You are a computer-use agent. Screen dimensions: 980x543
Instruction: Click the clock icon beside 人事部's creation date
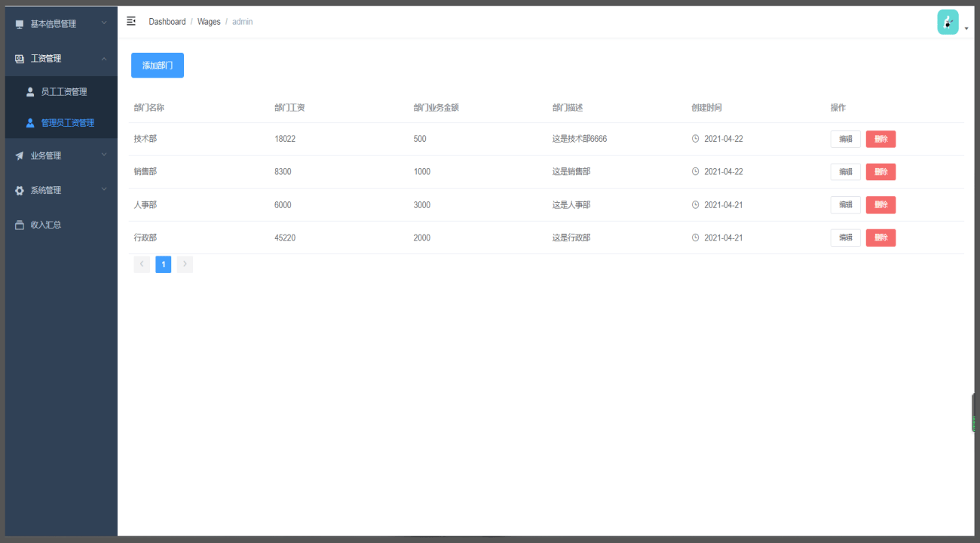click(694, 204)
